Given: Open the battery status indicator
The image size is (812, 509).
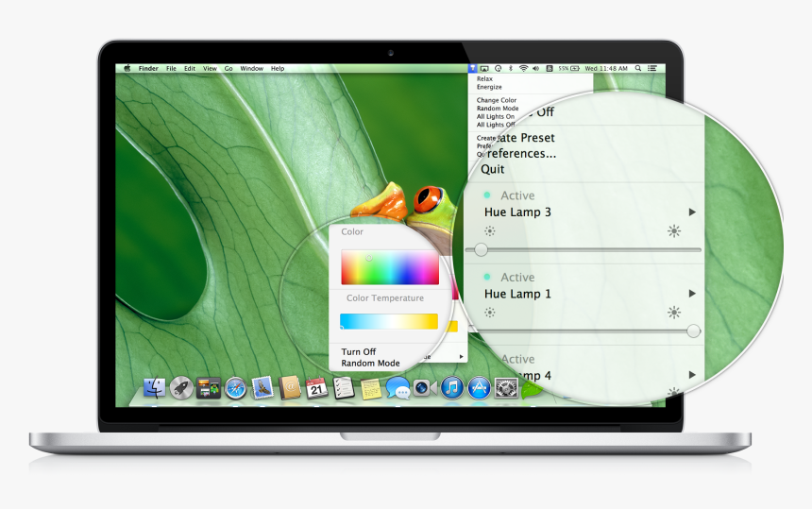Looking at the screenshot, I should pyautogui.click(x=568, y=68).
